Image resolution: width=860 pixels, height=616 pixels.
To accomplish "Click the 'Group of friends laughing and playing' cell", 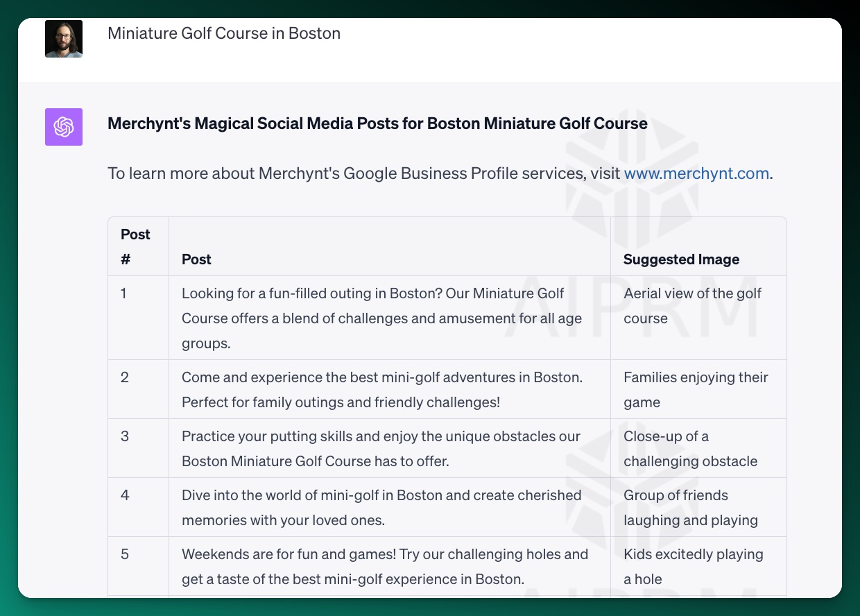I will [x=690, y=508].
